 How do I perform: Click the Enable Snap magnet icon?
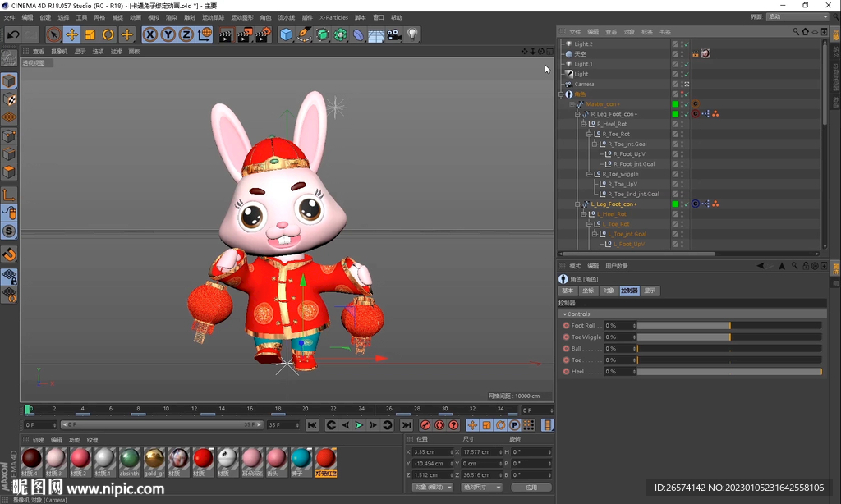[9, 254]
